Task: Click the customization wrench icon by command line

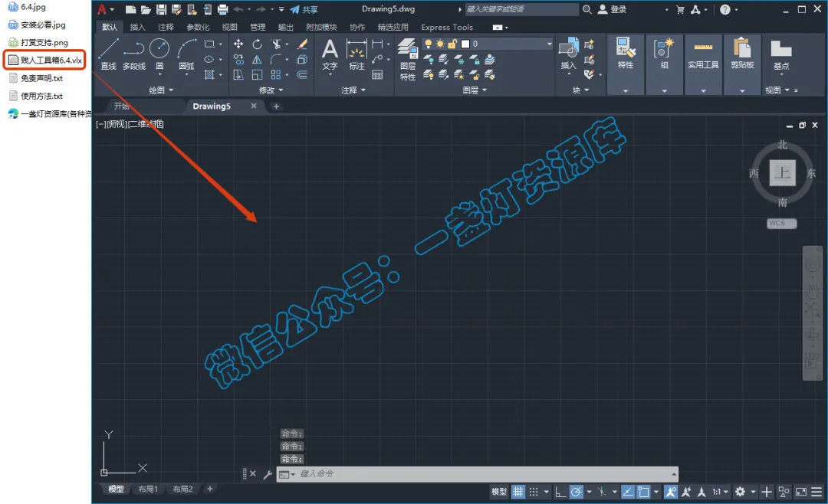Action: click(x=268, y=474)
